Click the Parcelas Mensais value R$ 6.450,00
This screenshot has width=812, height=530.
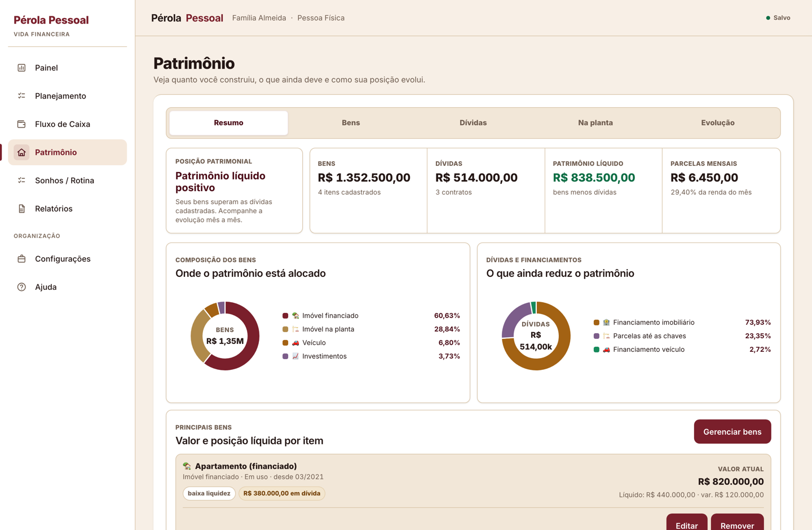click(x=704, y=178)
